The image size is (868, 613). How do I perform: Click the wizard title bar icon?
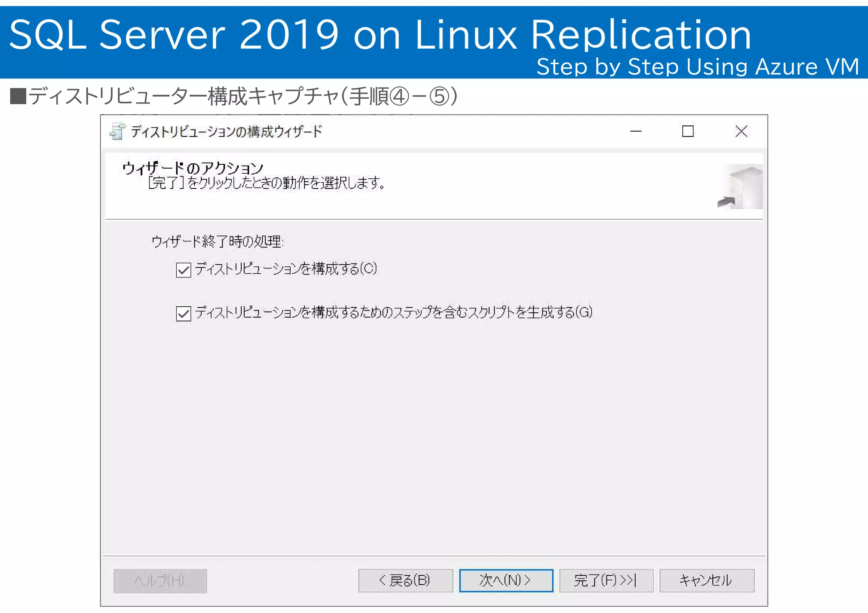[117, 131]
